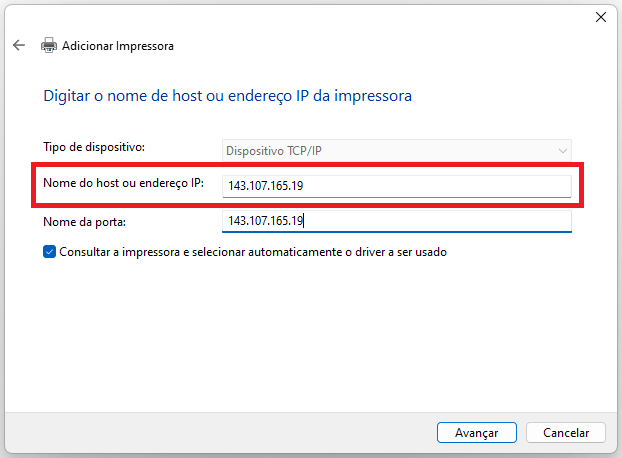Screen dimensions: 622x458
Task: Click the 'Adicionar Impressora' window title
Action: point(118,46)
